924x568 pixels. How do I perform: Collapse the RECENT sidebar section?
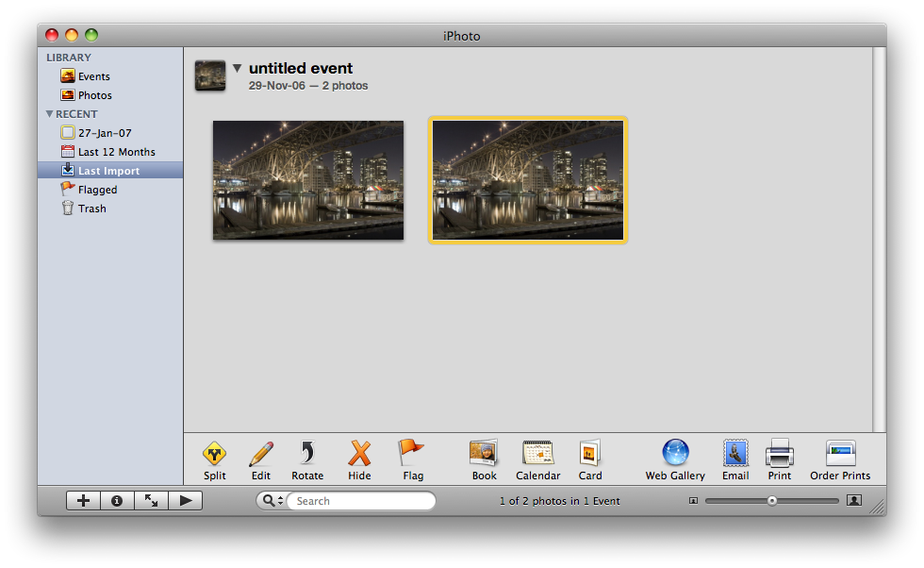tap(49, 114)
